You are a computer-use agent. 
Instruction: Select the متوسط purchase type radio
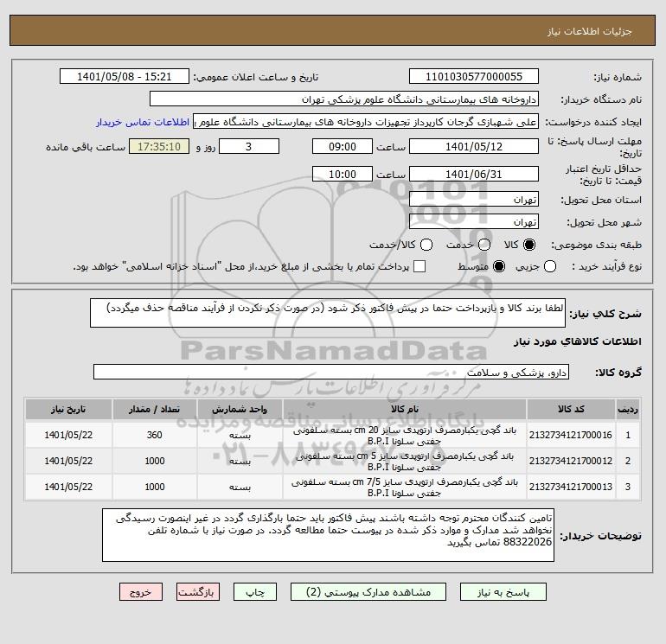(x=499, y=266)
